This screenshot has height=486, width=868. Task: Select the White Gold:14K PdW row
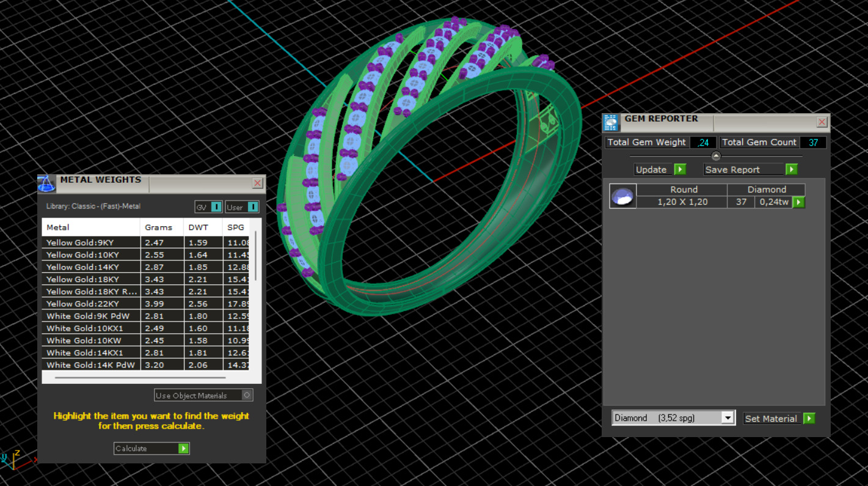145,365
